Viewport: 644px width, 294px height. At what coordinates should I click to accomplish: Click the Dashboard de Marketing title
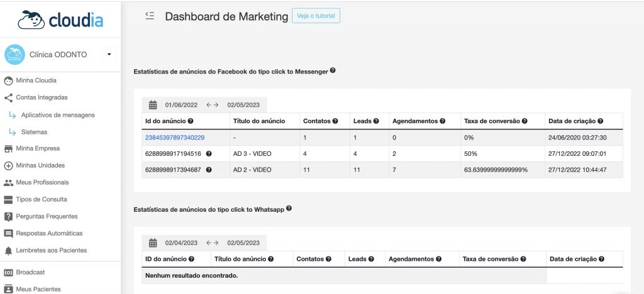click(226, 16)
